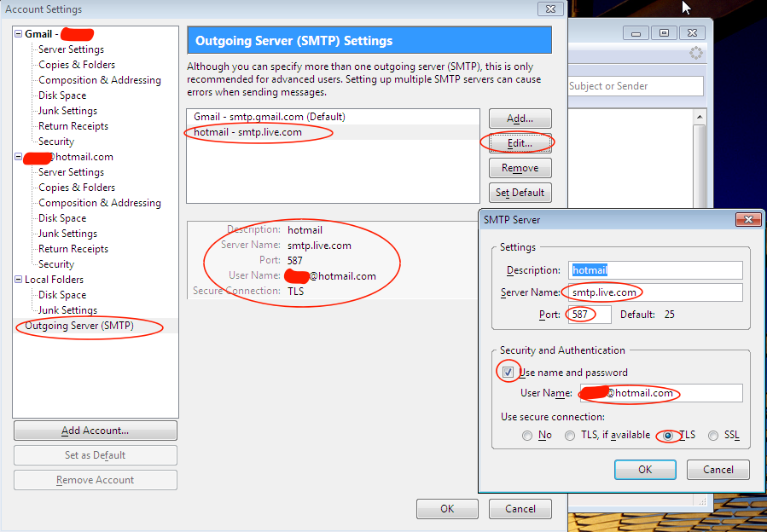Viewport: 767px width, 532px height.
Task: Close the background mail window
Action: [x=692, y=33]
